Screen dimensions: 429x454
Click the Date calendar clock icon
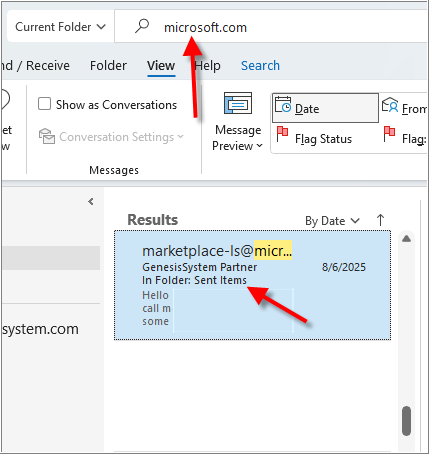[x=283, y=105]
